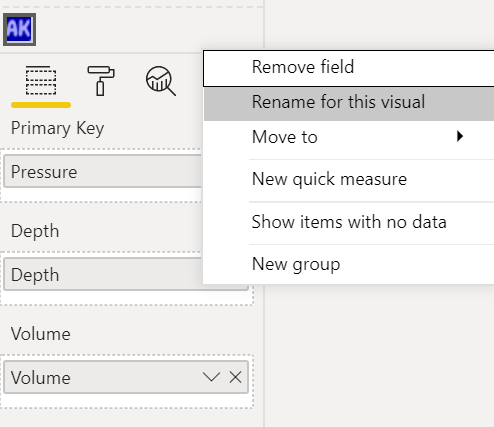Click the Volume field pill
The width and height of the screenshot is (494, 427).
point(126,377)
